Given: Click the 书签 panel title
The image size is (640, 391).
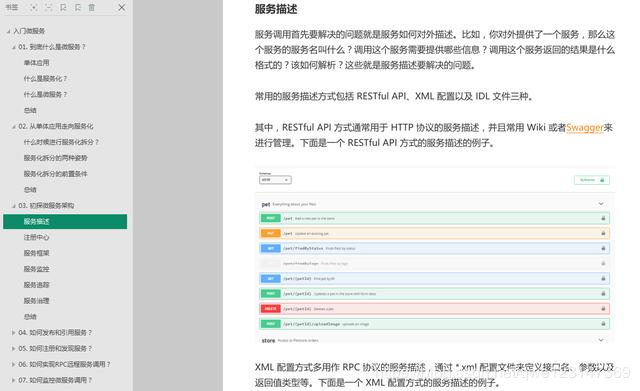Looking at the screenshot, I should (x=12, y=7).
